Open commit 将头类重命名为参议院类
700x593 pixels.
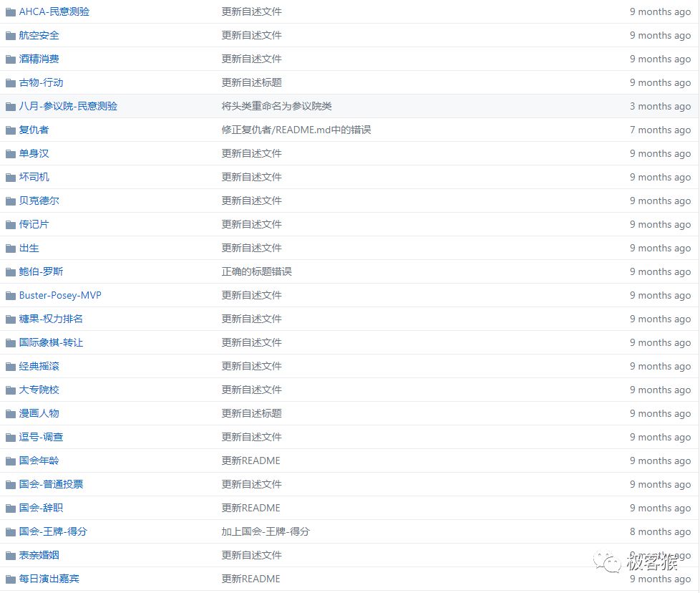pos(277,106)
